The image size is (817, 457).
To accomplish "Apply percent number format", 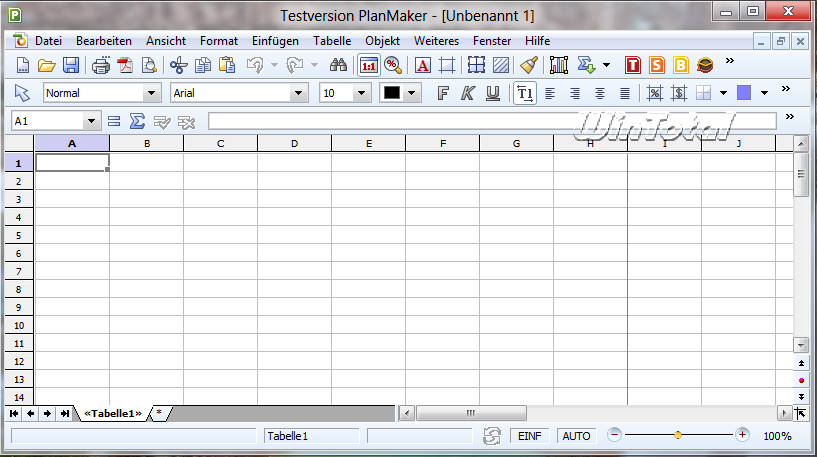I will [x=654, y=93].
